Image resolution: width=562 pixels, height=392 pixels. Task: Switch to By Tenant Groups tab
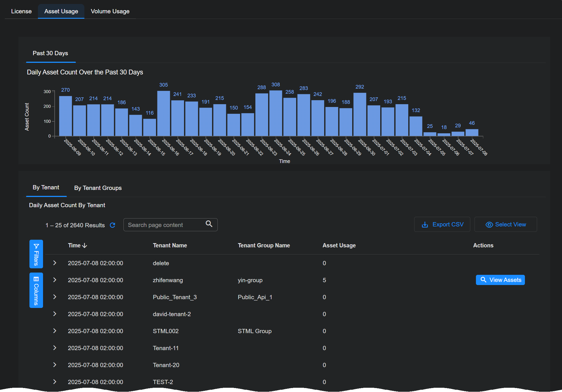pos(98,188)
